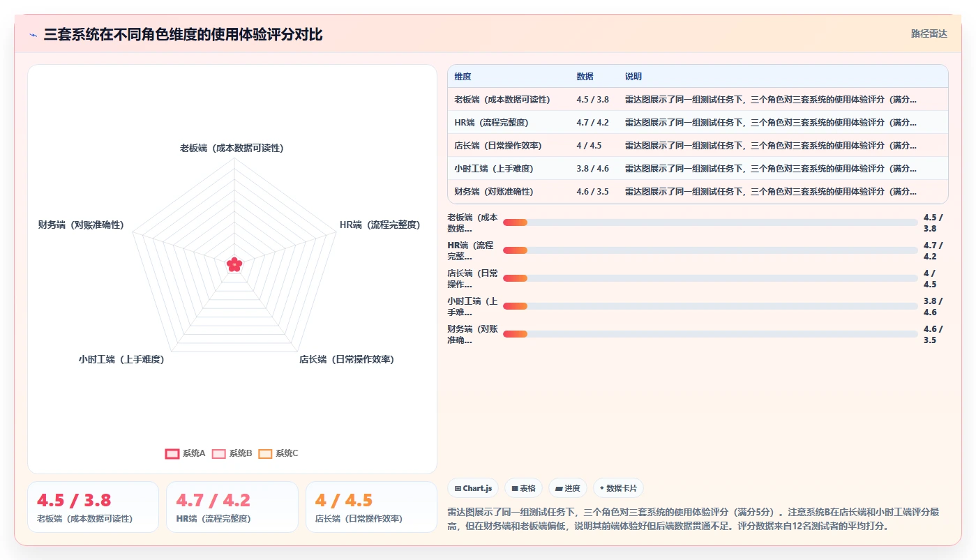This screenshot has height=560, width=976.
Task: Click the 数据 table column header
Action: point(585,76)
